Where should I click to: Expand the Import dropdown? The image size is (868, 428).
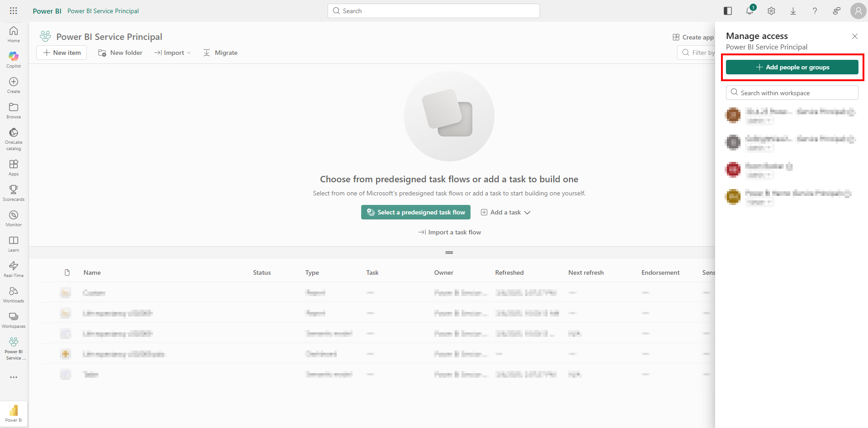[172, 53]
